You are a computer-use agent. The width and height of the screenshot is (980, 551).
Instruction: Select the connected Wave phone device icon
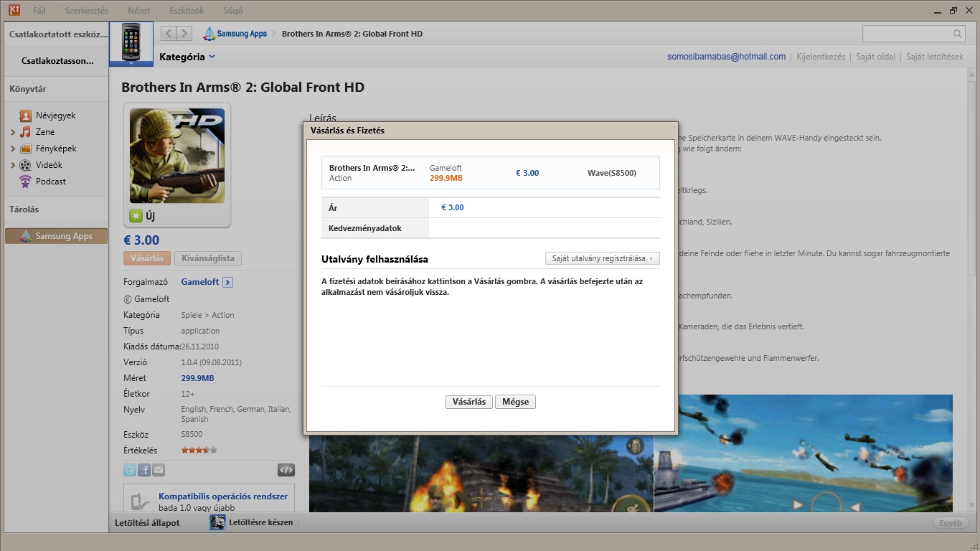[131, 44]
